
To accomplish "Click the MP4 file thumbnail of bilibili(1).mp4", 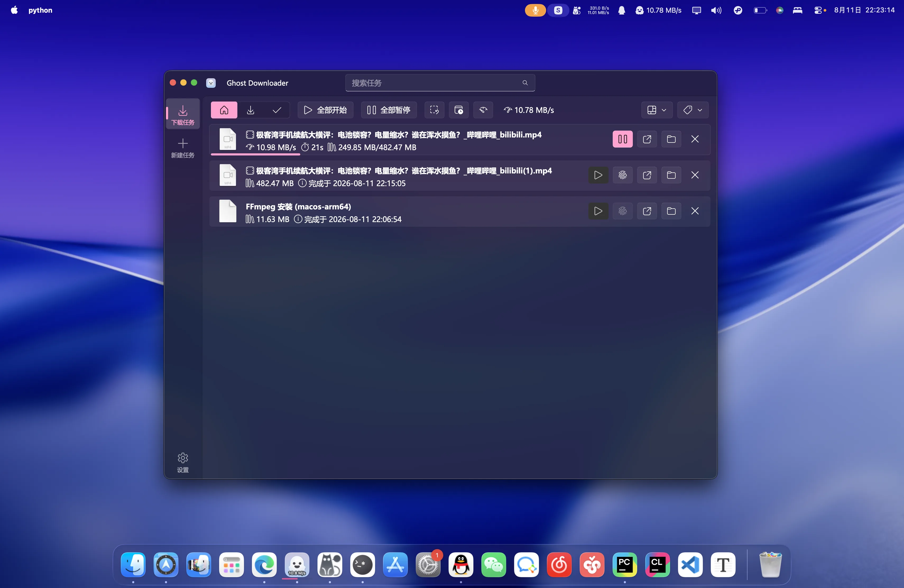I will click(x=228, y=175).
